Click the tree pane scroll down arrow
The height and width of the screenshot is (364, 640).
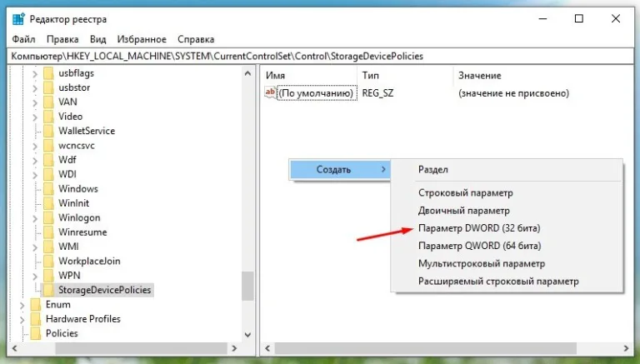pyautogui.click(x=247, y=335)
